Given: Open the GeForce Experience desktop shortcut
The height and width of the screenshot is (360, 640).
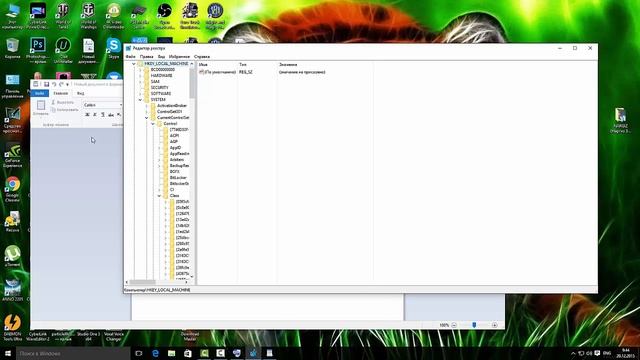Looking at the screenshot, I should point(12,155).
